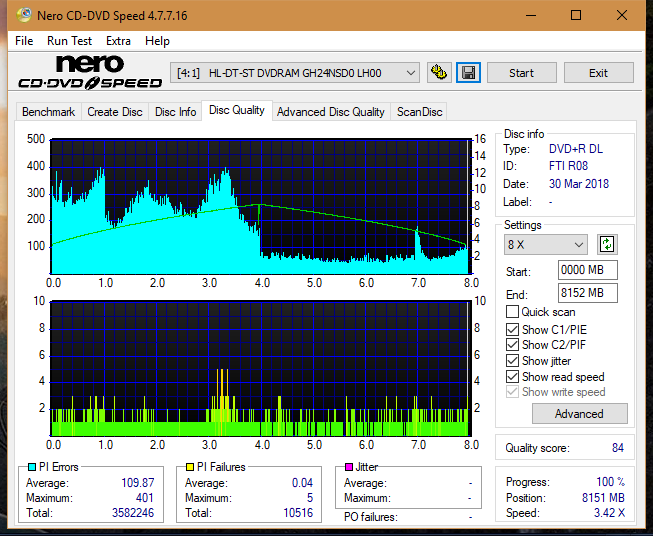Click the Quality score value 84
This screenshot has height=536, width=653.
tap(618, 448)
